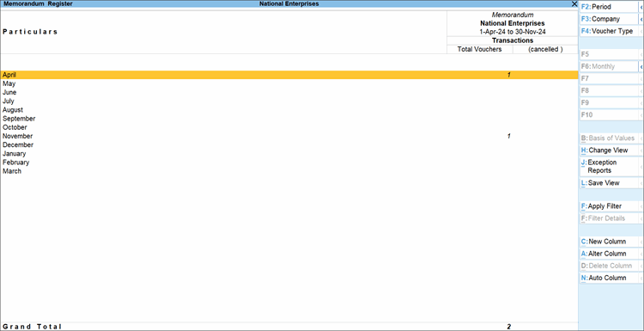Select the June row
This screenshot has height=331, width=644.
coord(289,92)
